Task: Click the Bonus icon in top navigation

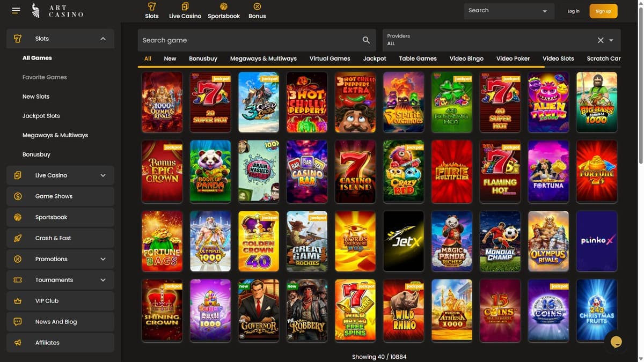Action: pyautogui.click(x=257, y=6)
